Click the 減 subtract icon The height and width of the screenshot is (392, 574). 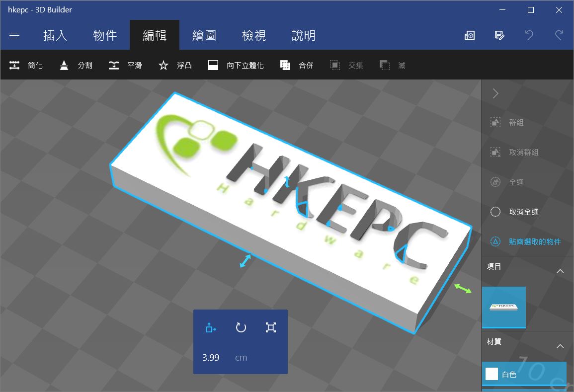385,65
